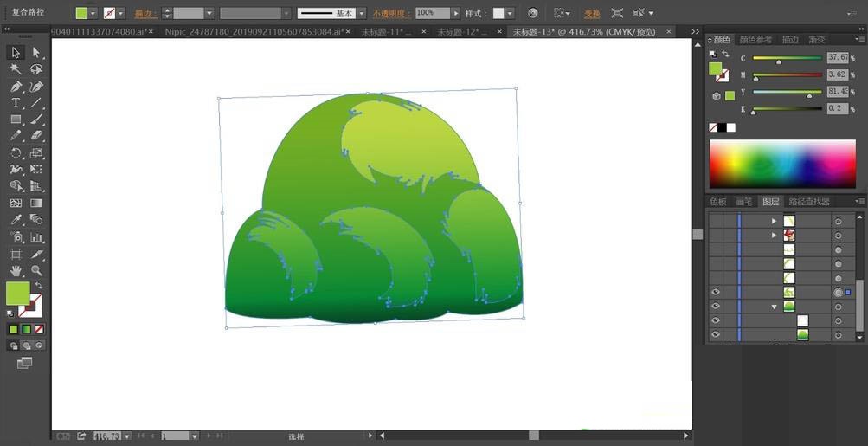Select the Rotate tool
868x446 pixels.
(16, 152)
